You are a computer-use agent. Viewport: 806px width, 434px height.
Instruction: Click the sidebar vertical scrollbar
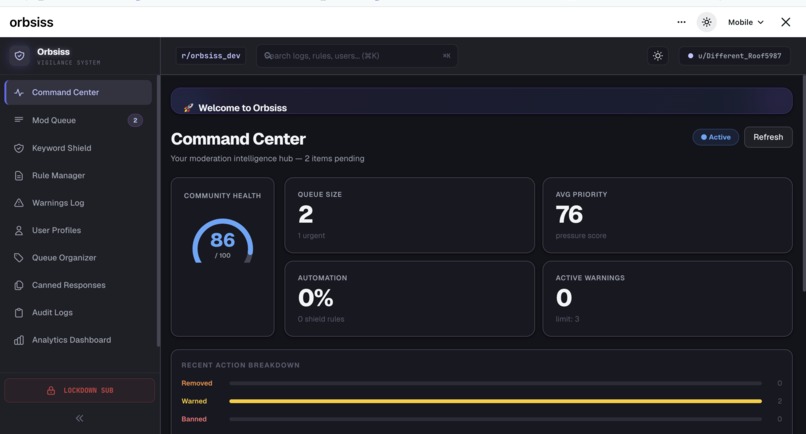tap(158, 211)
